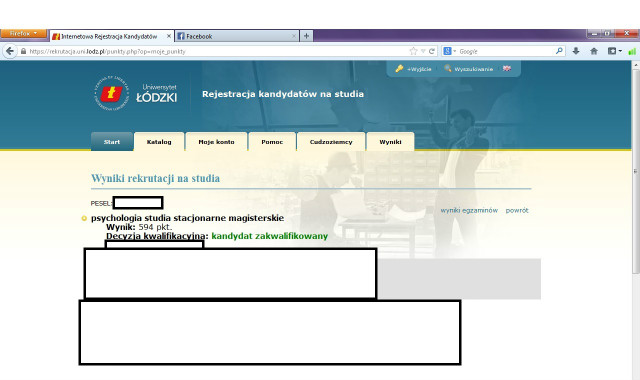Click the Wynik 594 pkt. text
Image resolution: width=640 pixels, height=380 pixels.
tap(139, 227)
